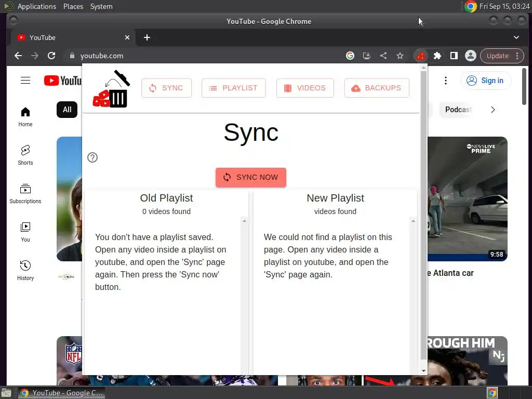Open the Chrome profile avatar icon
This screenshot has height=399, width=532.
point(471,56)
